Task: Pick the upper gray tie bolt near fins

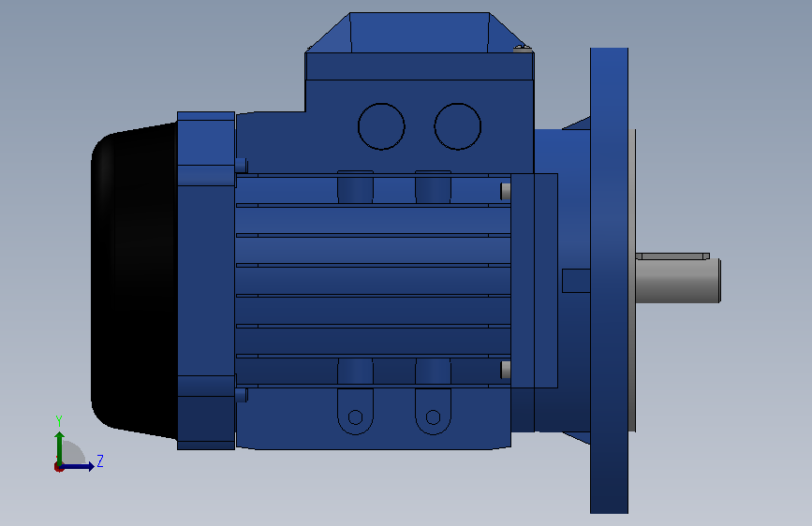Action: coord(506,191)
